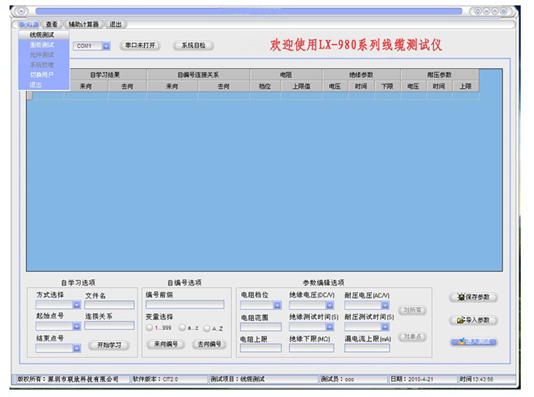Viewport: 534px width, 397px height.
Task: Click the 绝缘参数 column group header
Action: [361, 75]
